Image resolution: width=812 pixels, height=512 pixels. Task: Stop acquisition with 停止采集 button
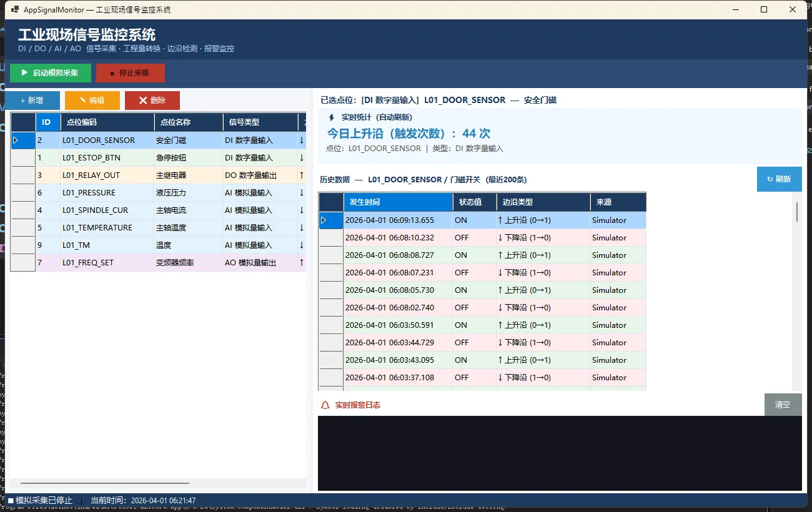point(131,73)
